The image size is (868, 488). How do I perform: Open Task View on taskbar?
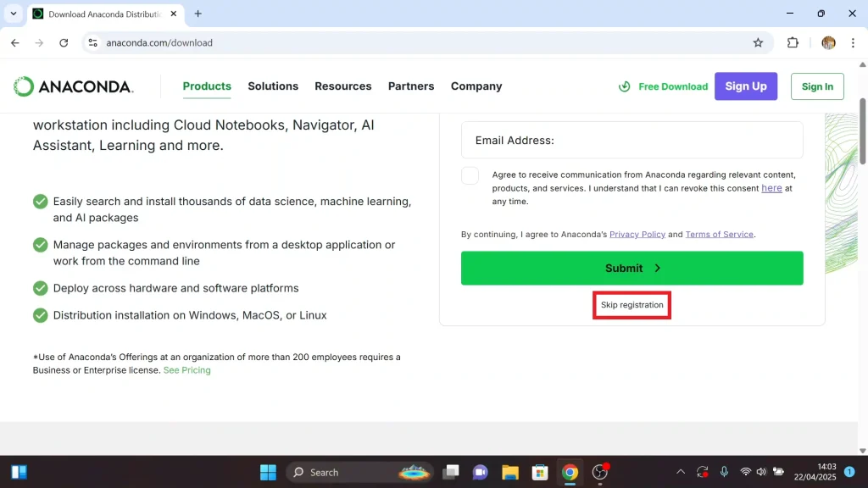coord(451,472)
